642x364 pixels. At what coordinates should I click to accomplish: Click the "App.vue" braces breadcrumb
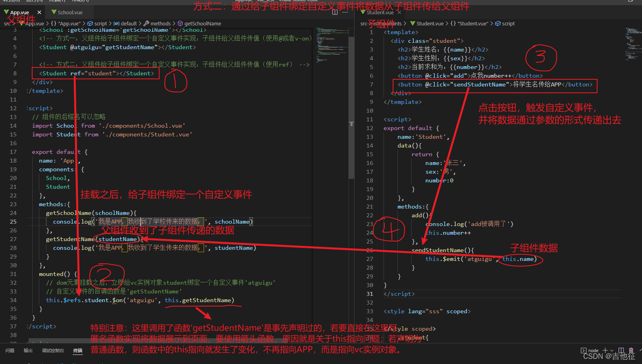point(66,23)
